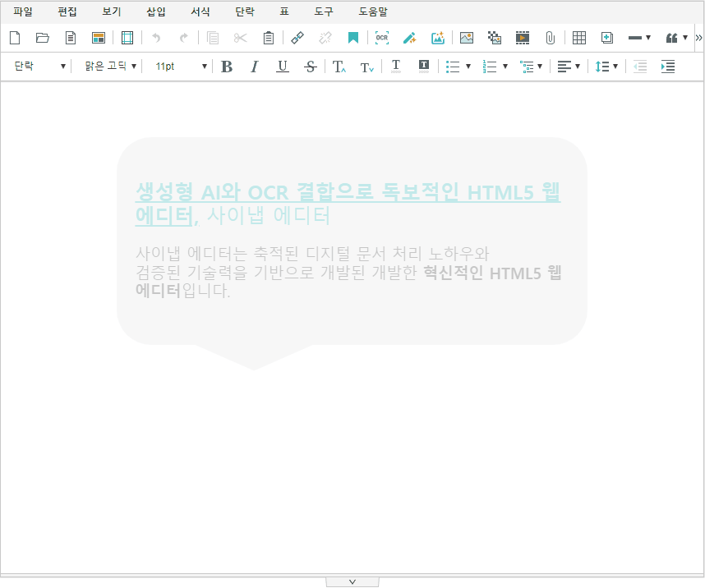Viewport: 705px width, 588px height.
Task: Open the 서식 menu
Action: tap(200, 12)
